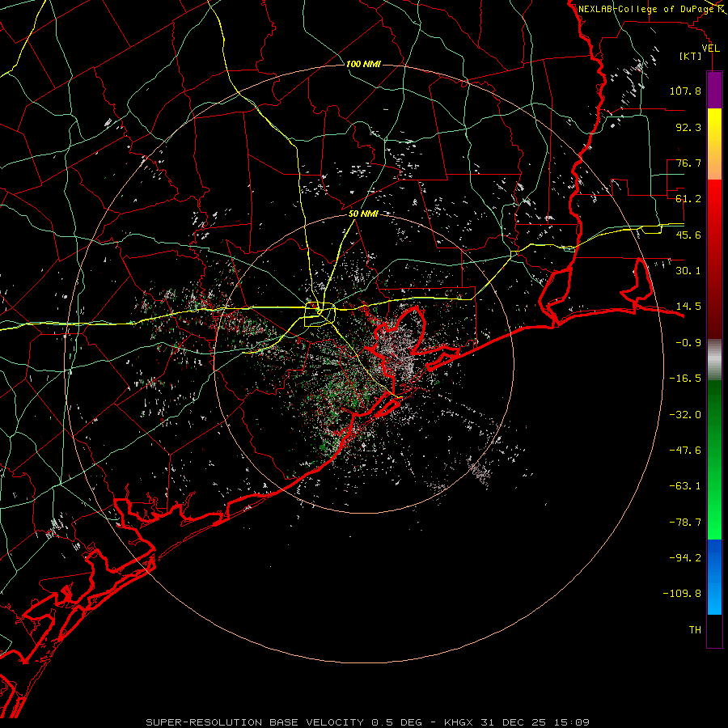Viewport: 728px width, 728px height.
Task: Pick the yellow segment of the velocity bar
Action: pyautogui.click(x=714, y=126)
